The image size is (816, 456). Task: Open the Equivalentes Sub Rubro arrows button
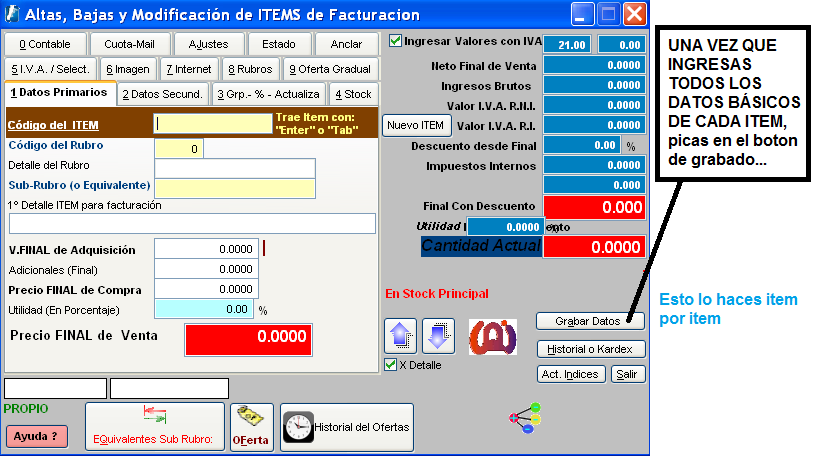pos(155,426)
